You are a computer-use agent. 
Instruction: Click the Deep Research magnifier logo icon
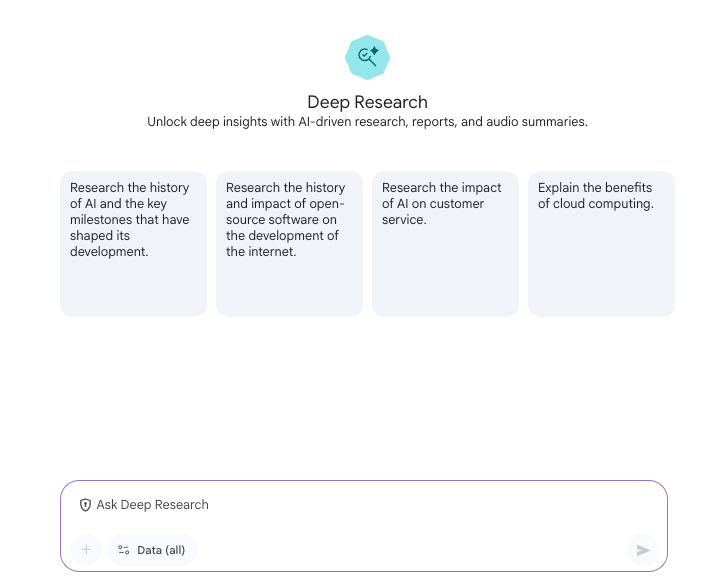(x=367, y=57)
